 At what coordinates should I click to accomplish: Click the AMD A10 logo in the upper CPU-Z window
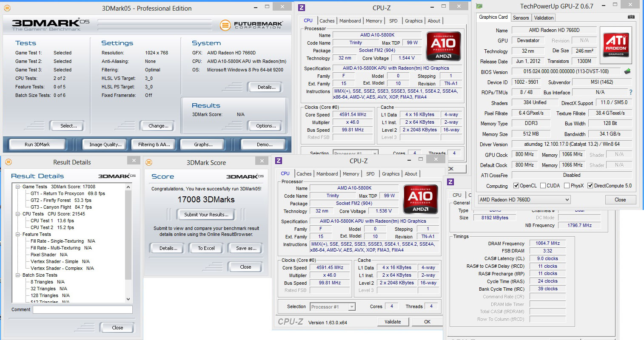(x=443, y=46)
